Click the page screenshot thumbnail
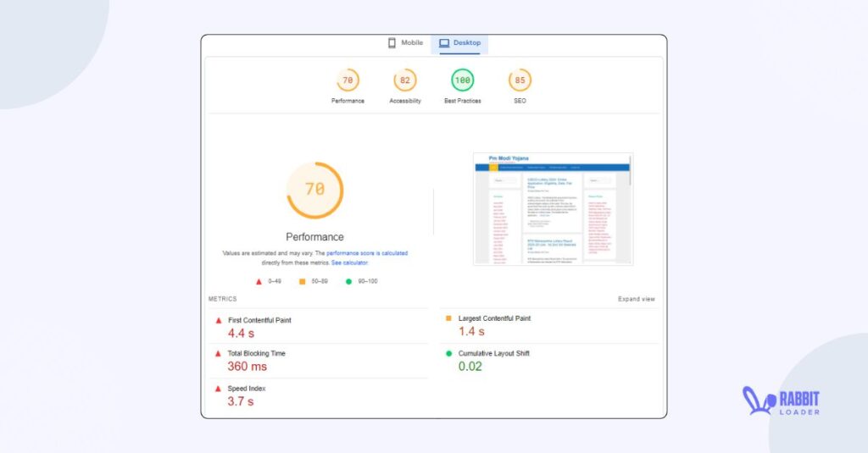This screenshot has height=453, width=868. point(553,209)
